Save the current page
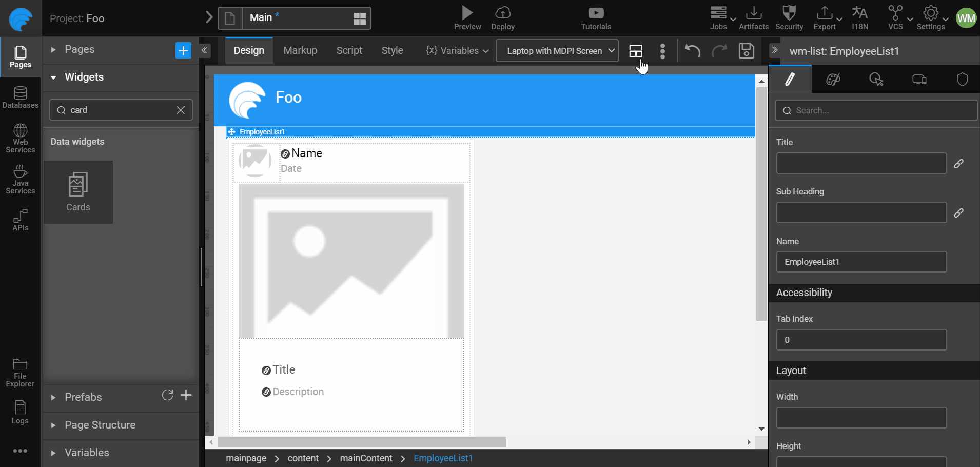 click(x=747, y=51)
